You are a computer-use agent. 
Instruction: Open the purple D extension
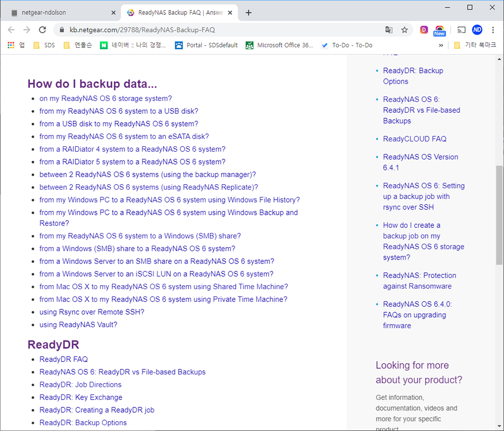pos(424,30)
